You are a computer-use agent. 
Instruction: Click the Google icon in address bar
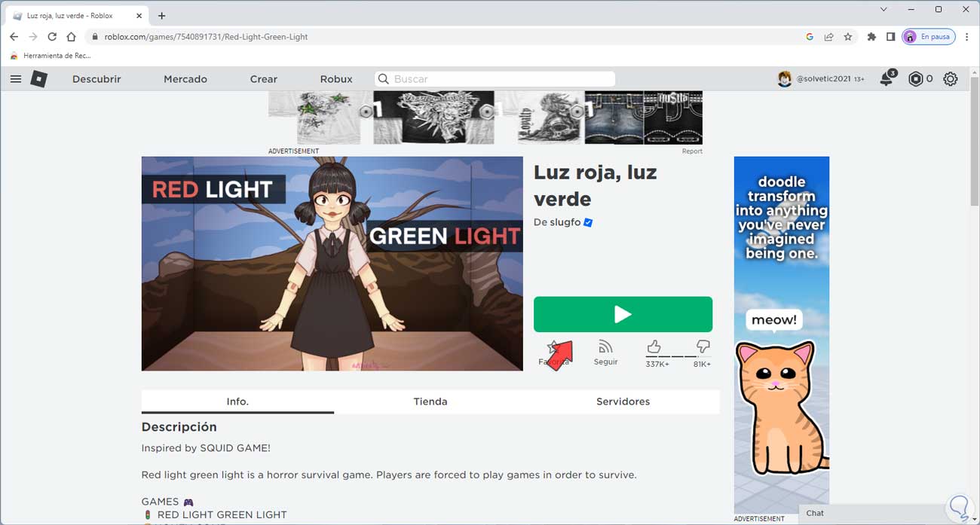pyautogui.click(x=810, y=36)
